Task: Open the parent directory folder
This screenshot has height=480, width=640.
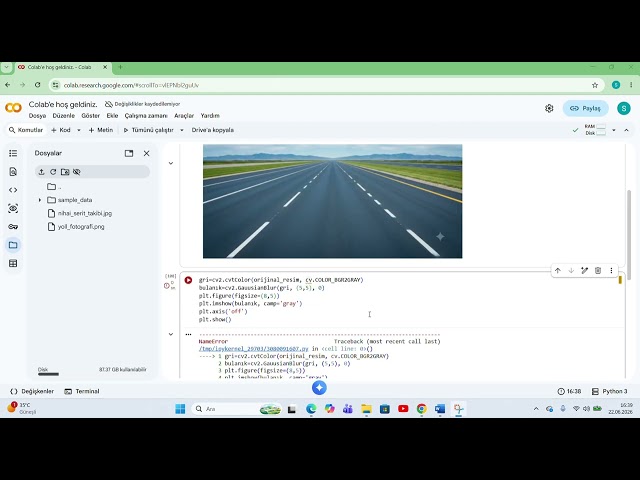Action: 54,187
